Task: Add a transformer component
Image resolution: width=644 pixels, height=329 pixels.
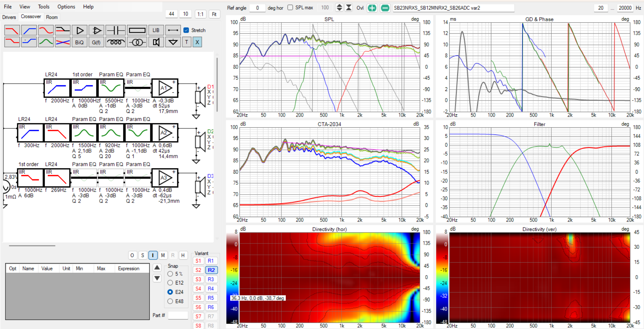Action: point(137,42)
